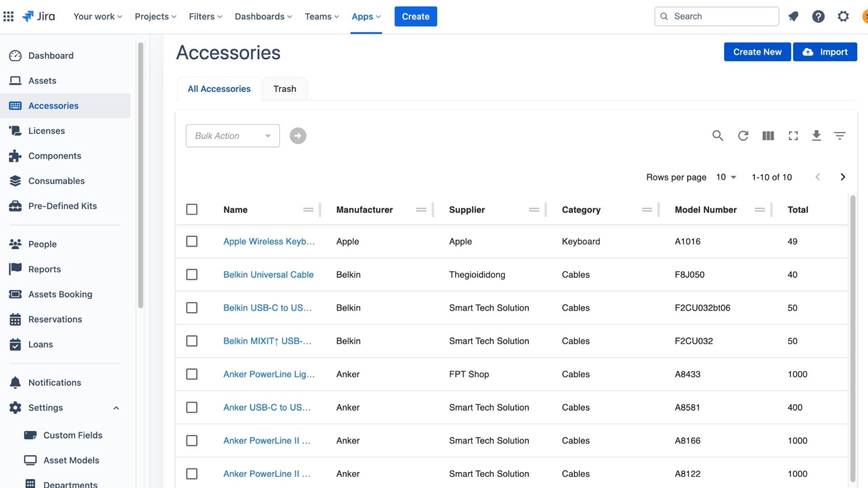Click the Name column resize handle
868x488 pixels.
(x=320, y=210)
